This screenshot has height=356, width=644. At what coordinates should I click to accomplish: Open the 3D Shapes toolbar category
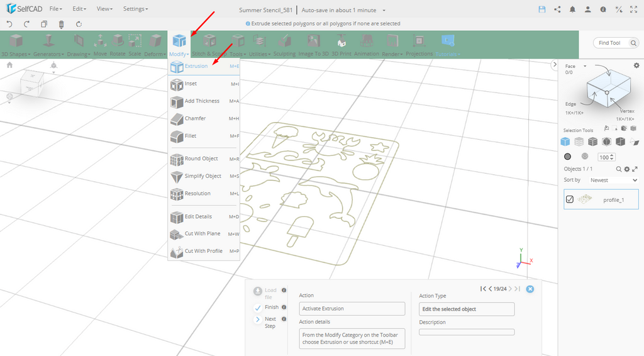tap(16, 45)
